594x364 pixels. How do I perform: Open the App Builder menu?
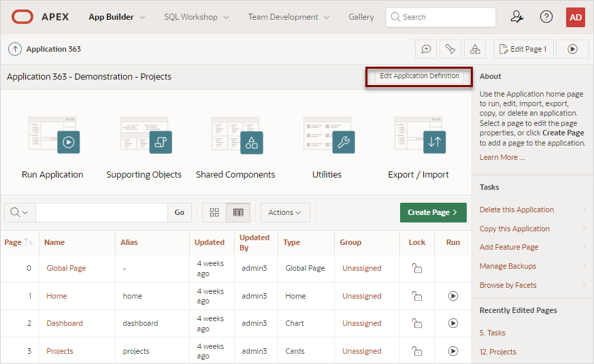116,17
